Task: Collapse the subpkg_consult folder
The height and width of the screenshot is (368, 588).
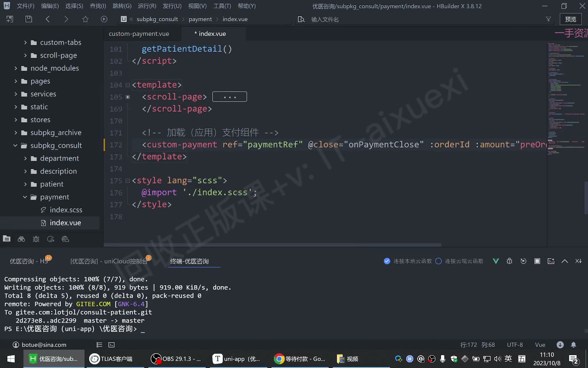Action: [15, 145]
